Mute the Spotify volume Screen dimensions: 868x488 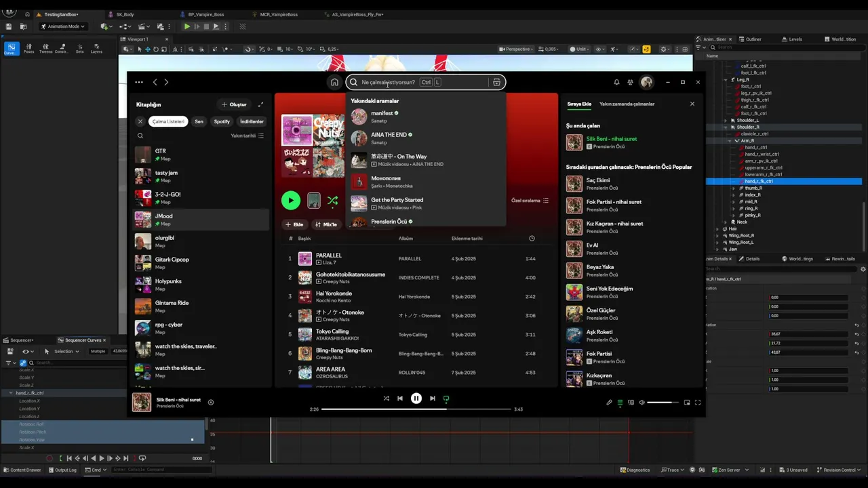[642, 403]
